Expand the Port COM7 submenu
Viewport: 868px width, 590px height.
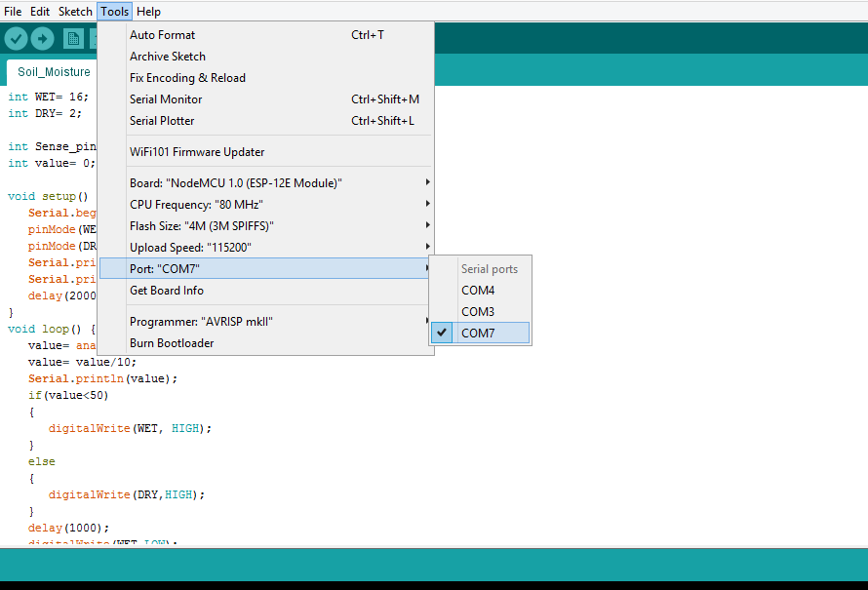[x=265, y=268]
